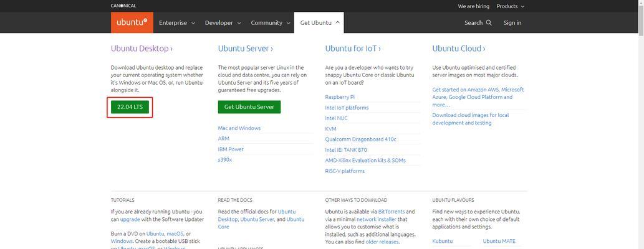
Task: Click the 22.04 LTS download button
Action: pos(130,107)
